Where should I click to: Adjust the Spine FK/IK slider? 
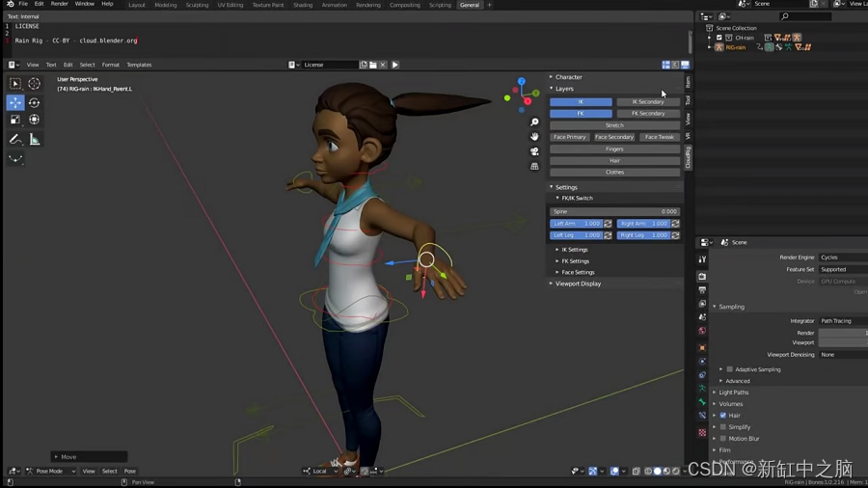click(x=614, y=211)
